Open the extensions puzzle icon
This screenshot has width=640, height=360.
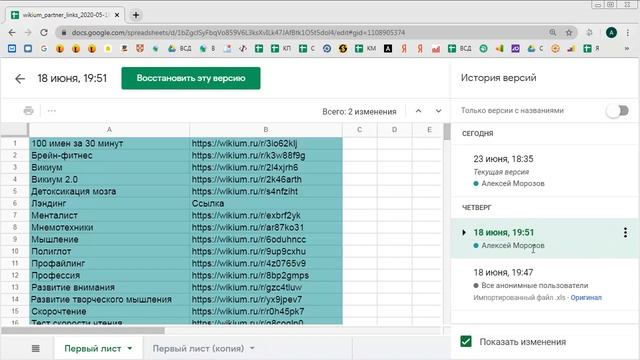(589, 32)
